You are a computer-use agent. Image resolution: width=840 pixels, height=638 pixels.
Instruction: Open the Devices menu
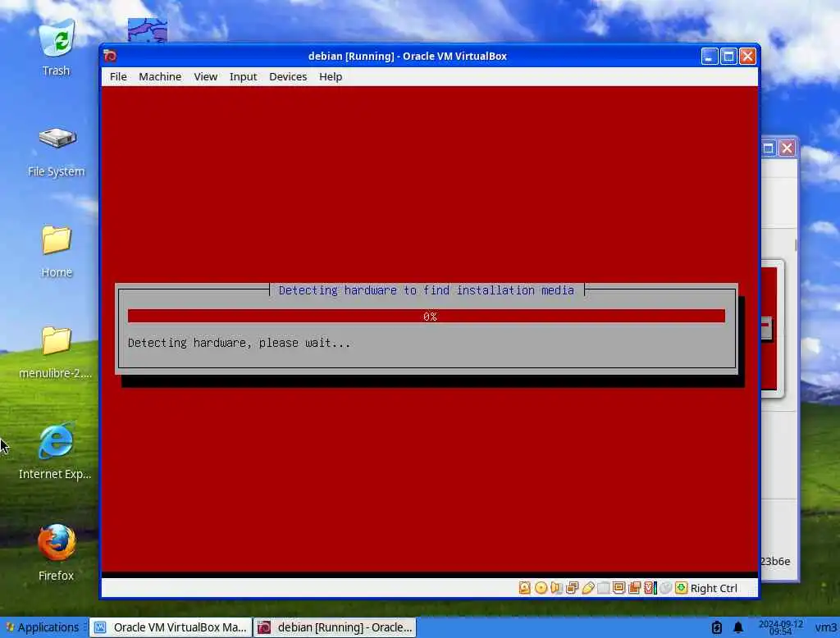click(288, 76)
